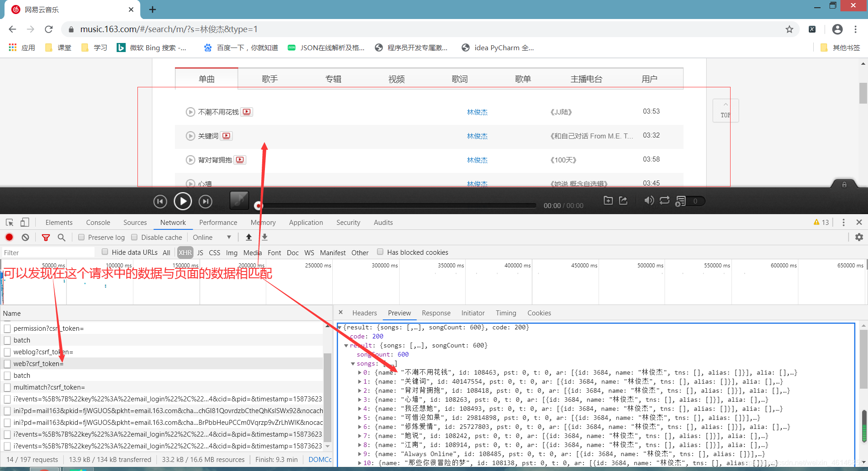Open DevTools network settings gear

pos(859,237)
